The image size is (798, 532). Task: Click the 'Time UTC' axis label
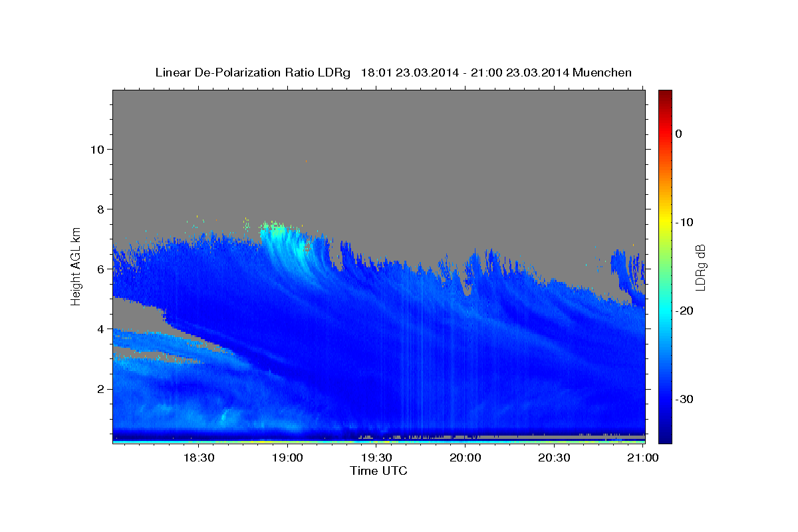point(378,471)
